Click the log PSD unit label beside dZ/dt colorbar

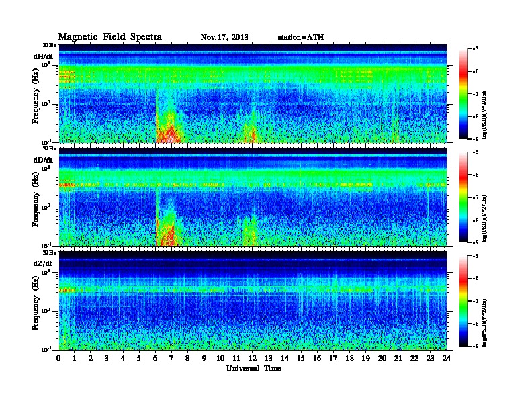485,322
